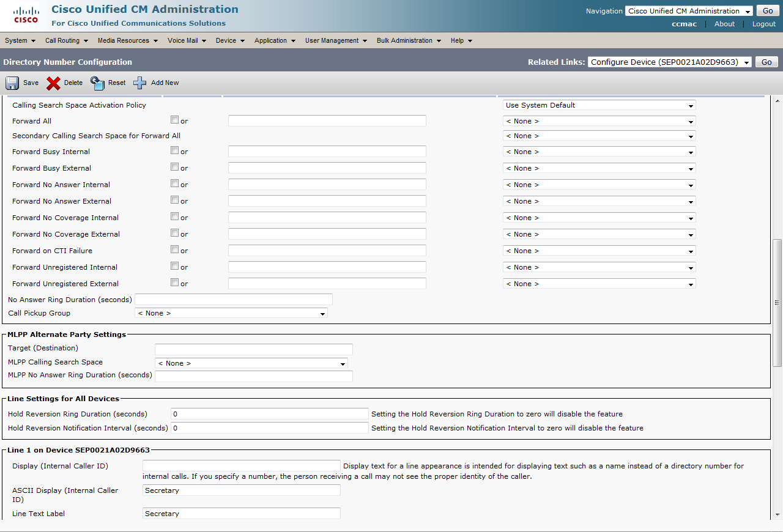Screen dimensions: 783x532
Task: Open the Bulk Administration menu
Action: coord(409,41)
